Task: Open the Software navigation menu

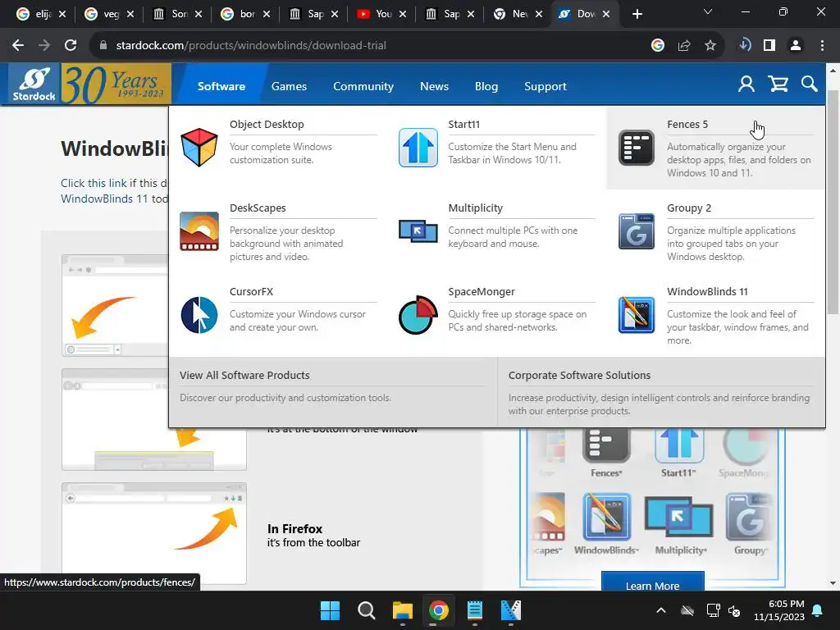Action: (221, 86)
